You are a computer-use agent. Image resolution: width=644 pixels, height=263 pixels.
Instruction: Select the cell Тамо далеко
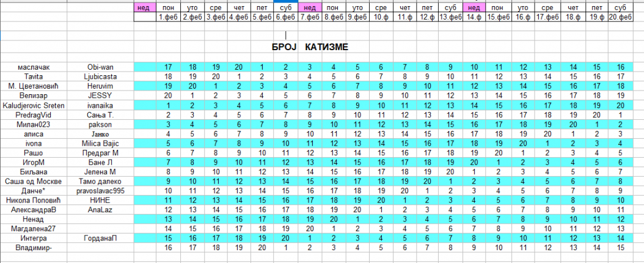click(x=100, y=181)
